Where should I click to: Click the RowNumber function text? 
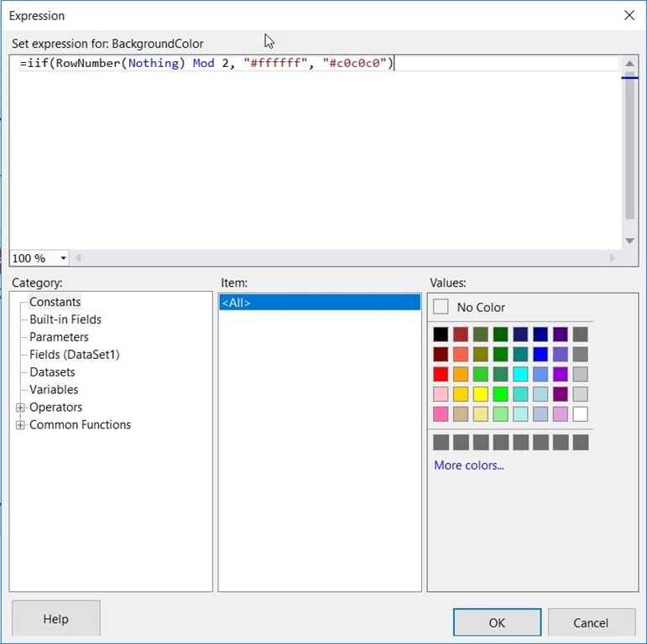coord(88,63)
